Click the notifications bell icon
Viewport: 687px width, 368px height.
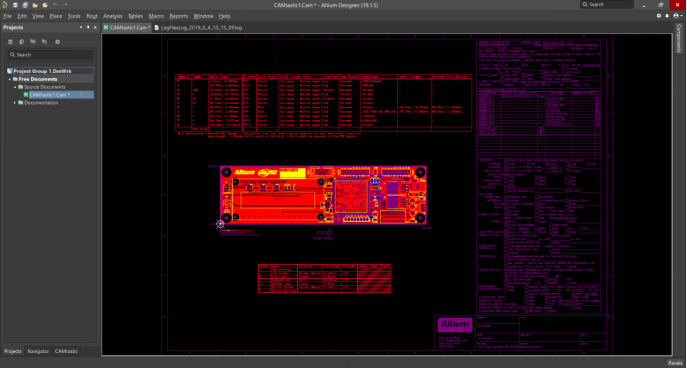coord(667,16)
